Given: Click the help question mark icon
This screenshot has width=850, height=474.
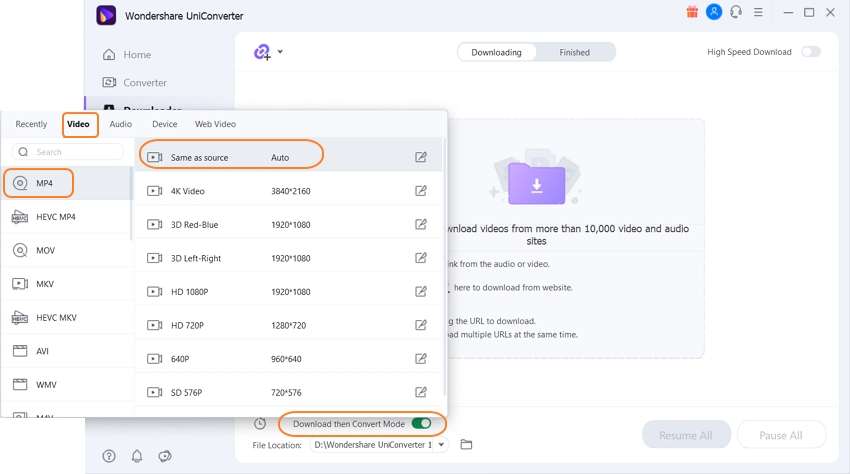Looking at the screenshot, I should pyautogui.click(x=109, y=456).
